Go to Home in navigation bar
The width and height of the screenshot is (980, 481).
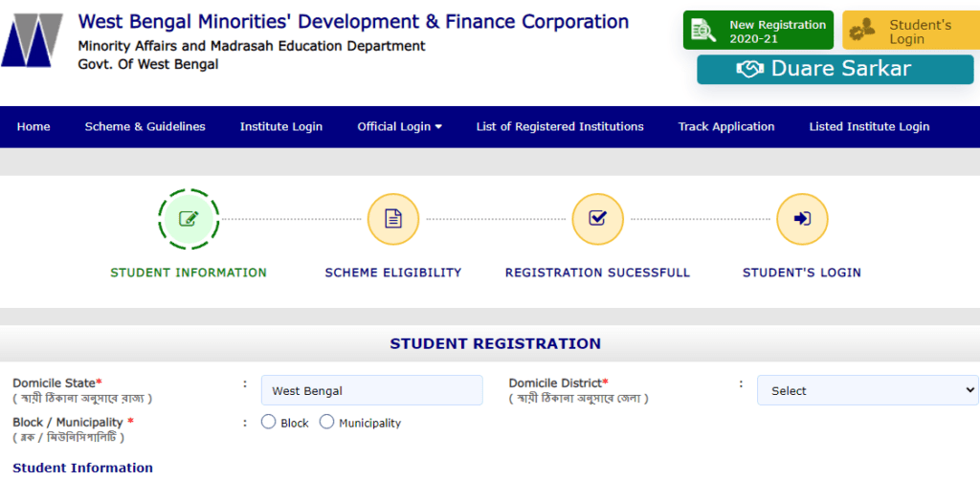(33, 127)
